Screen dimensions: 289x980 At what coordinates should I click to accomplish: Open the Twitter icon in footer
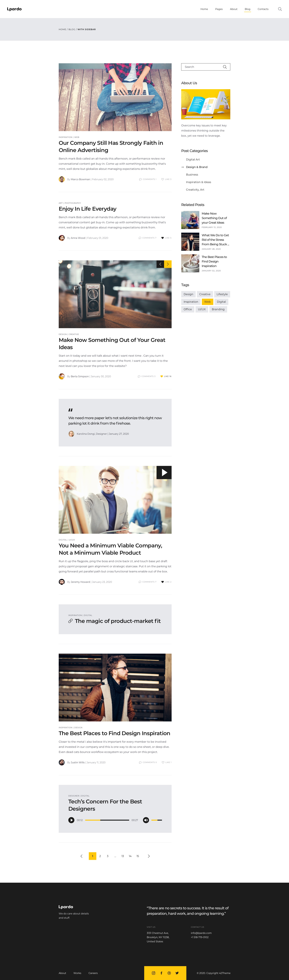coord(177,973)
